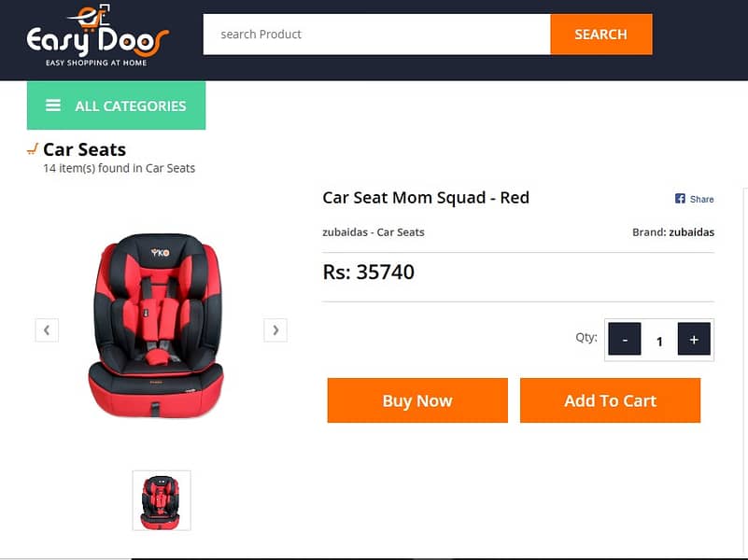
Task: Select the car seat thumbnail image
Action: (162, 500)
